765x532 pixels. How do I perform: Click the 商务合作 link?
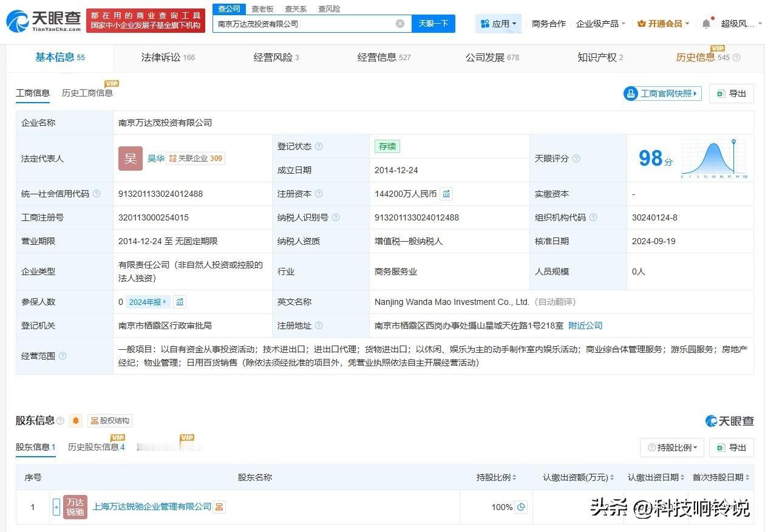point(549,24)
